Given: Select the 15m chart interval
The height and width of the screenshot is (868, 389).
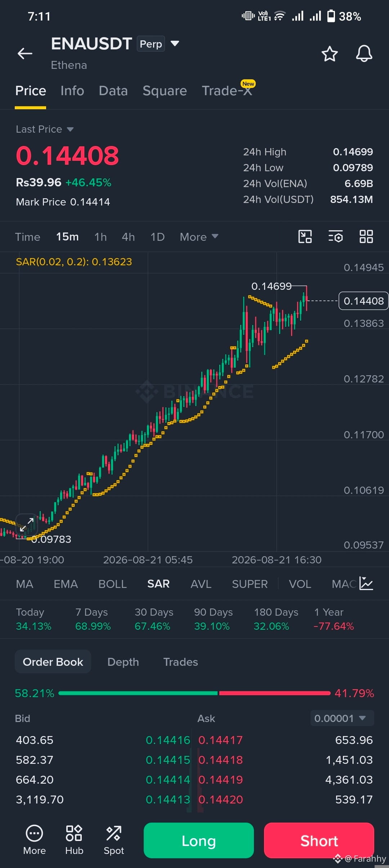Looking at the screenshot, I should tap(67, 237).
